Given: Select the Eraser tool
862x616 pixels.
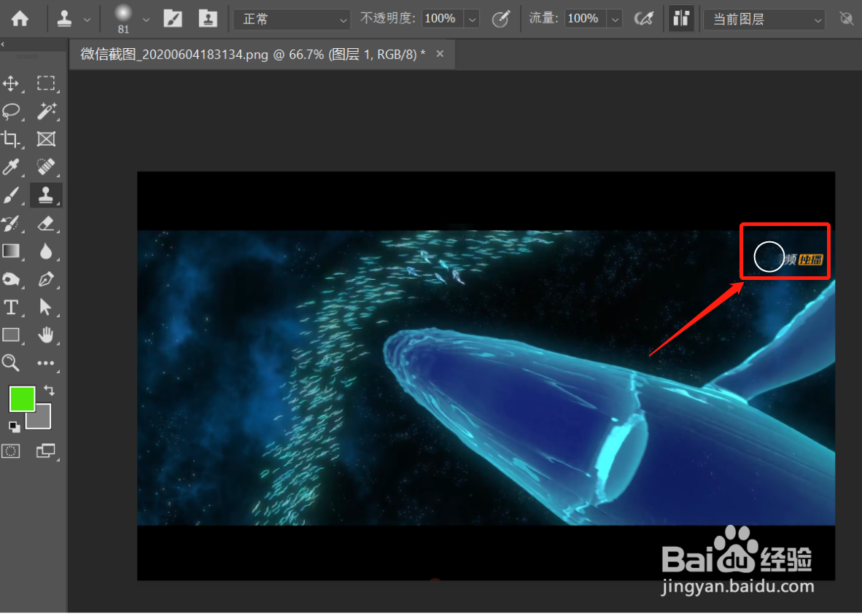Looking at the screenshot, I should coord(46,223).
